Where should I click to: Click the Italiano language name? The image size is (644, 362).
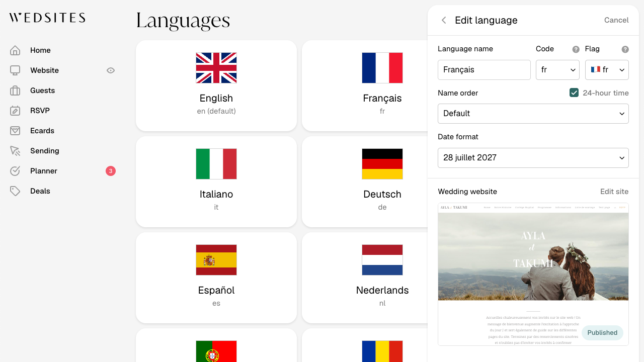[x=216, y=195]
